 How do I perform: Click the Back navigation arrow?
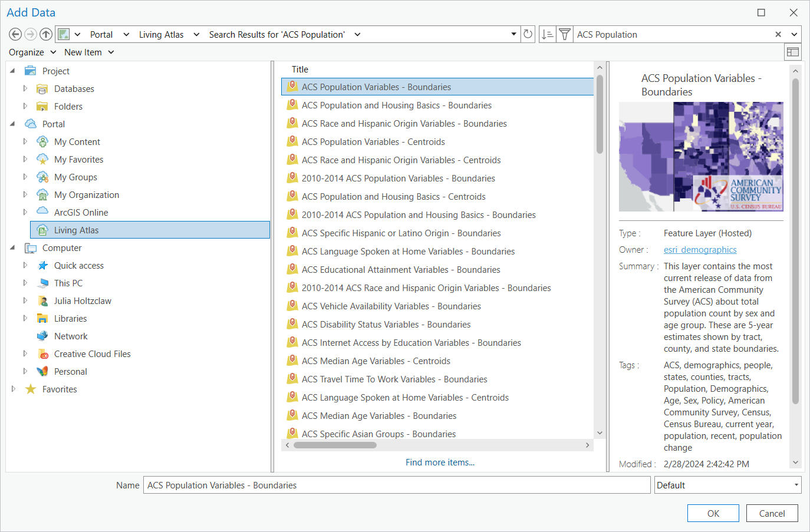tap(16, 34)
